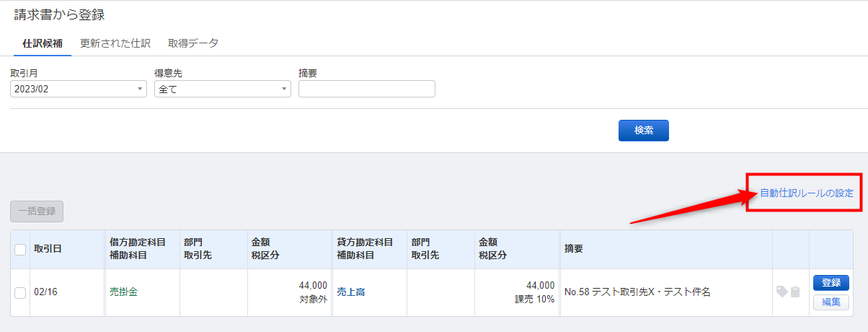This screenshot has width=868, height=332.
Task: Toggle the select-all checkbox in the table header
Action: [x=20, y=249]
